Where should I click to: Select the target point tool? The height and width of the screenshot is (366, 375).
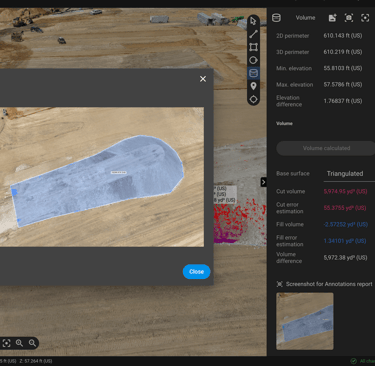[253, 99]
